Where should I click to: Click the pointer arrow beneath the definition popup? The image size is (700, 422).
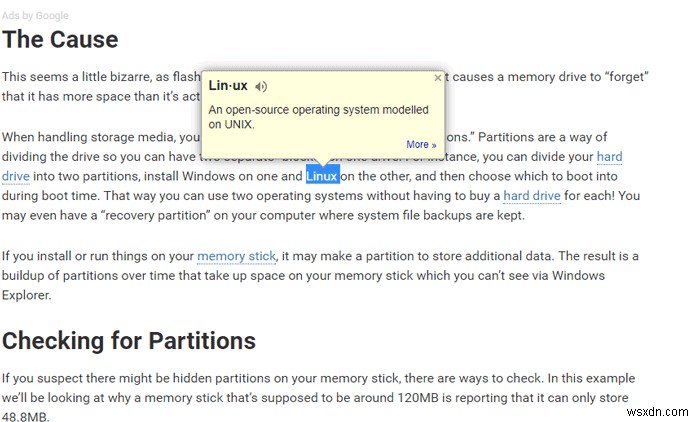pos(322,162)
